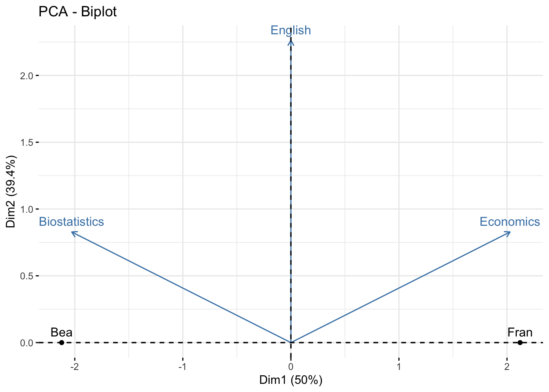Click the 1.5 tick label on y-axis

[26, 143]
